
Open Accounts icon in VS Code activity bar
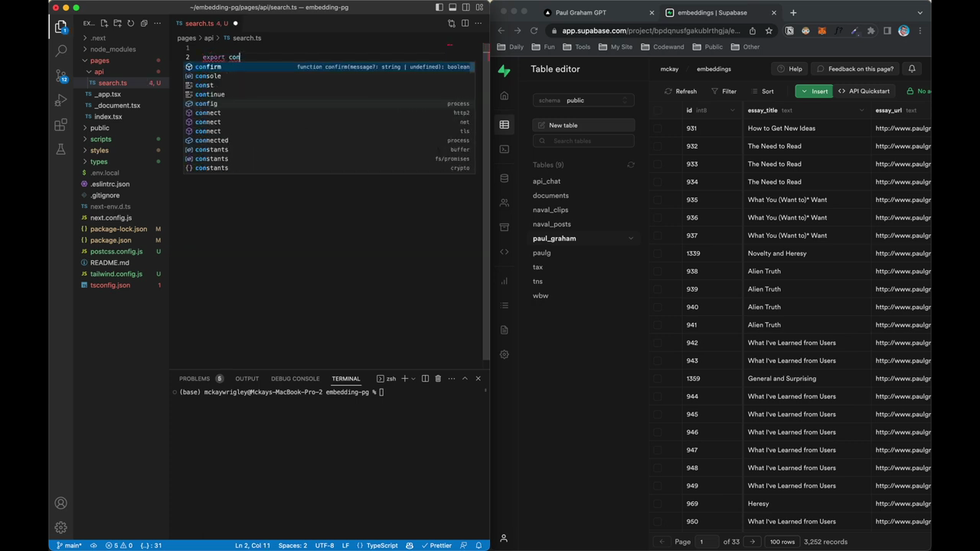(x=60, y=503)
